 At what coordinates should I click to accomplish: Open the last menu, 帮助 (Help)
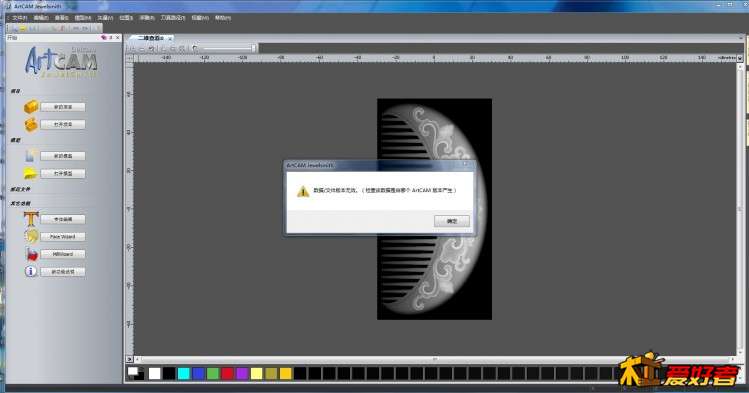point(223,18)
